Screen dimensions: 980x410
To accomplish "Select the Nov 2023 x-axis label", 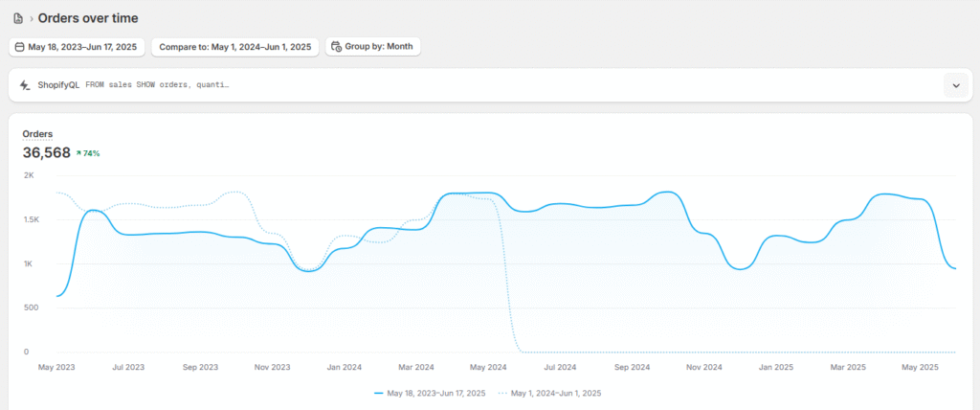I will click(x=273, y=367).
